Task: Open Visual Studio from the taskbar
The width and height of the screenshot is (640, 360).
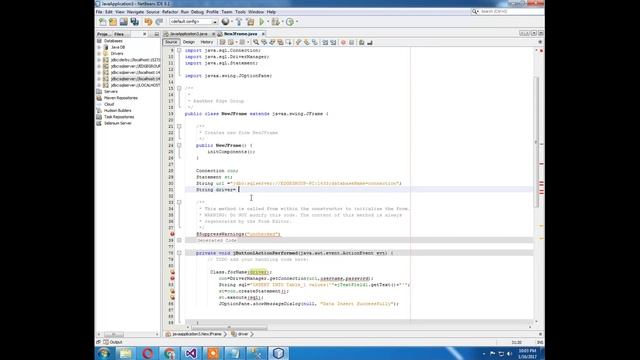Action: [x=191, y=353]
